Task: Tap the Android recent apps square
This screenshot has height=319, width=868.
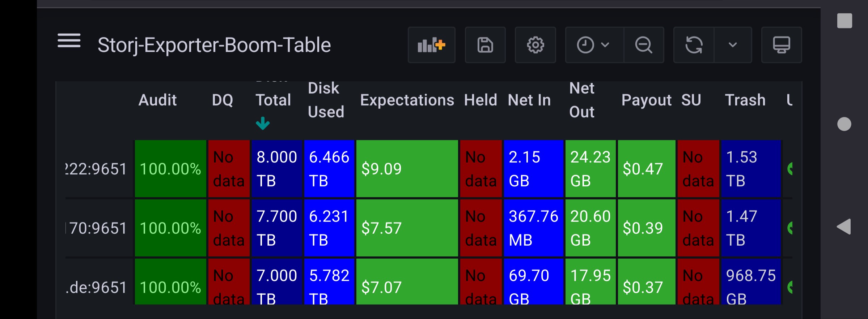Action: coord(844,21)
